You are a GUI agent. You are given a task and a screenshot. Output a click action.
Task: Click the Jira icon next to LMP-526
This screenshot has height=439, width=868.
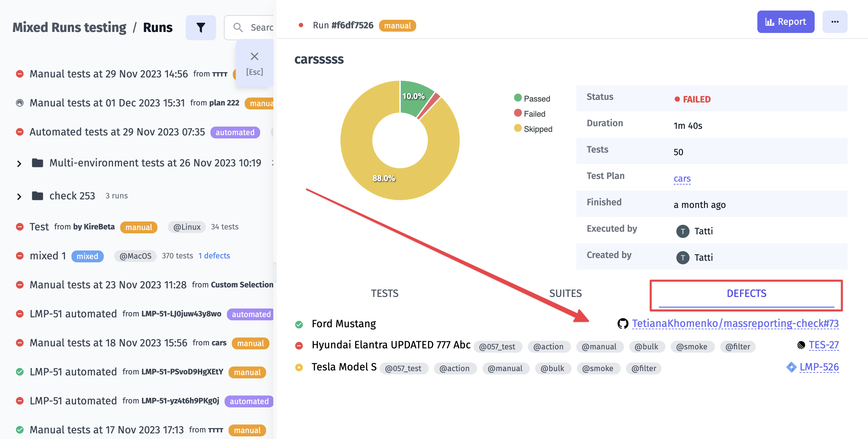point(791,367)
